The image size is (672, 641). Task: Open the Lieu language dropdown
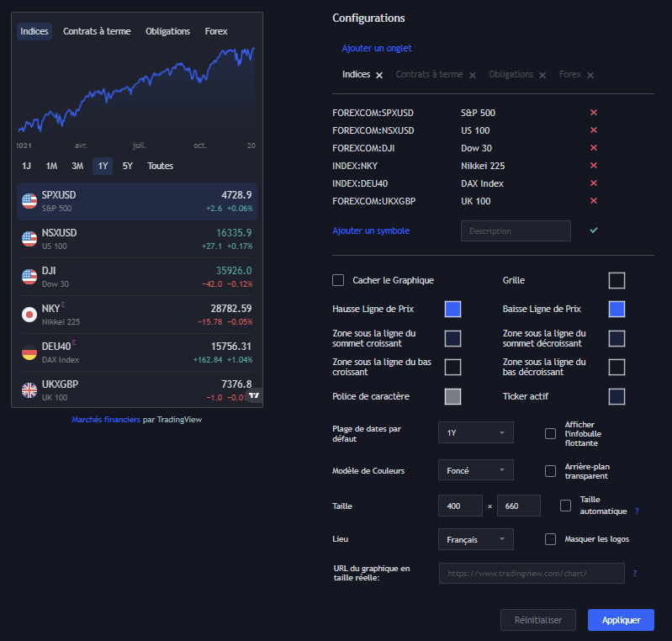pos(475,538)
